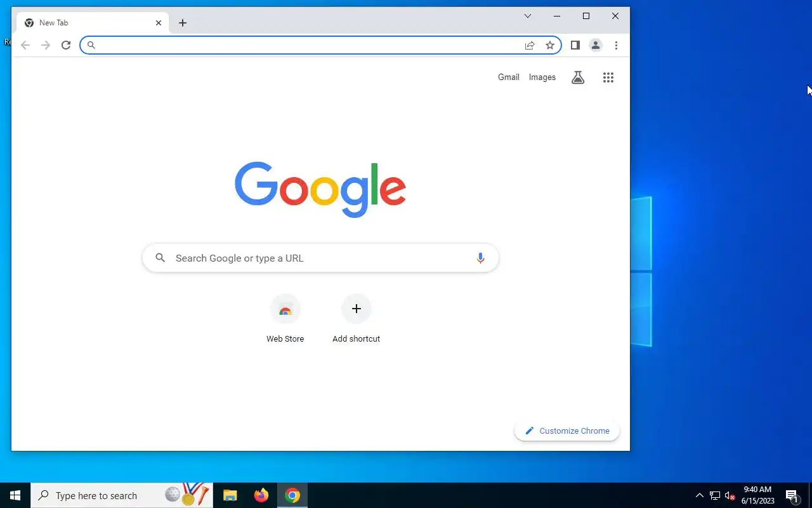Click the muted volume tray icon
This screenshot has height=508, width=812.
click(x=730, y=496)
